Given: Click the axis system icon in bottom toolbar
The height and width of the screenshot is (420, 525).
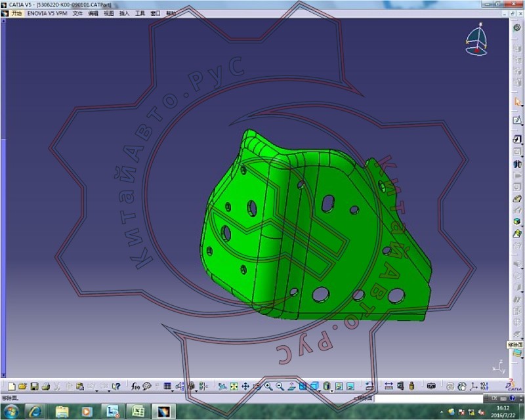Looking at the screenshot, I should click(473, 387).
